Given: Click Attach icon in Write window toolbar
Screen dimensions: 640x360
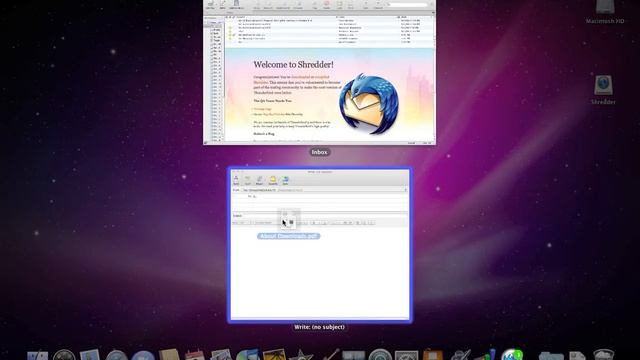Looking at the screenshot, I should 259,180.
